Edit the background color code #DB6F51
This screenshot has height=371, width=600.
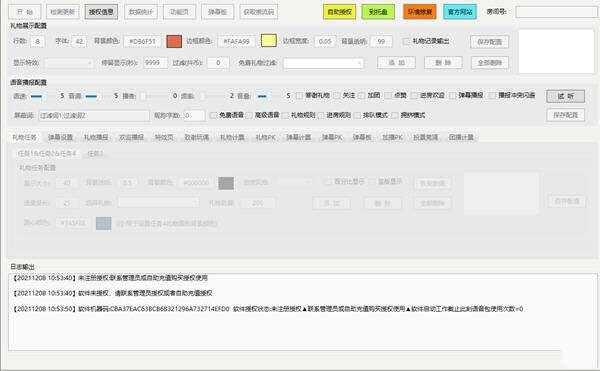[142, 41]
